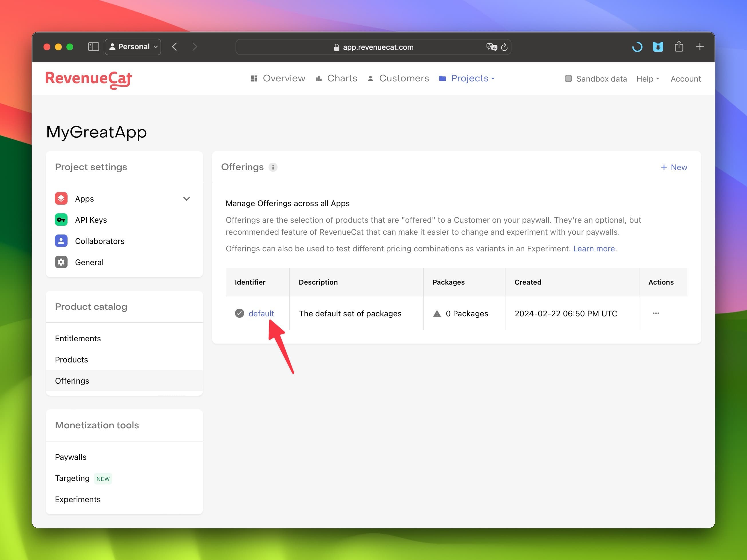Expand the Projects menu
Viewport: 747px width, 560px height.
pos(467,78)
